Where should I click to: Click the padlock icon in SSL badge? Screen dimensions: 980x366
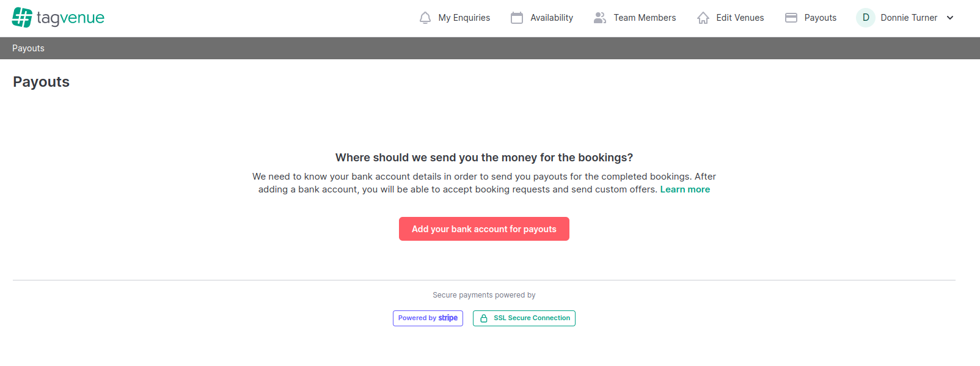coord(484,318)
